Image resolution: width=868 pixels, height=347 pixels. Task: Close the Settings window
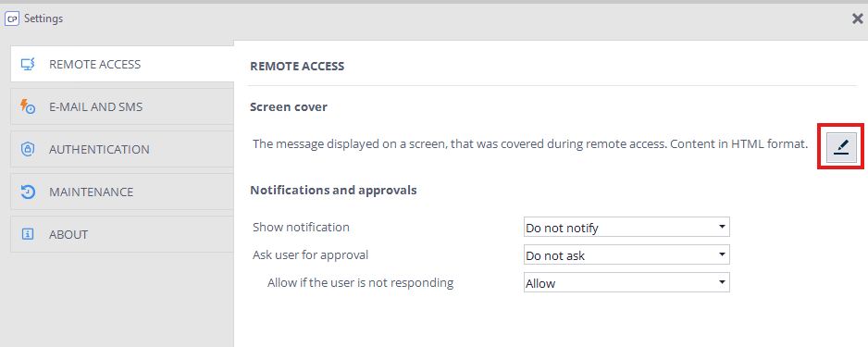858,19
